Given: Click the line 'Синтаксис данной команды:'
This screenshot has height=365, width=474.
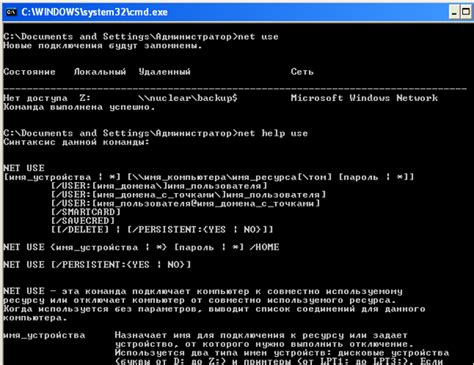Looking at the screenshot, I should (x=76, y=142).
